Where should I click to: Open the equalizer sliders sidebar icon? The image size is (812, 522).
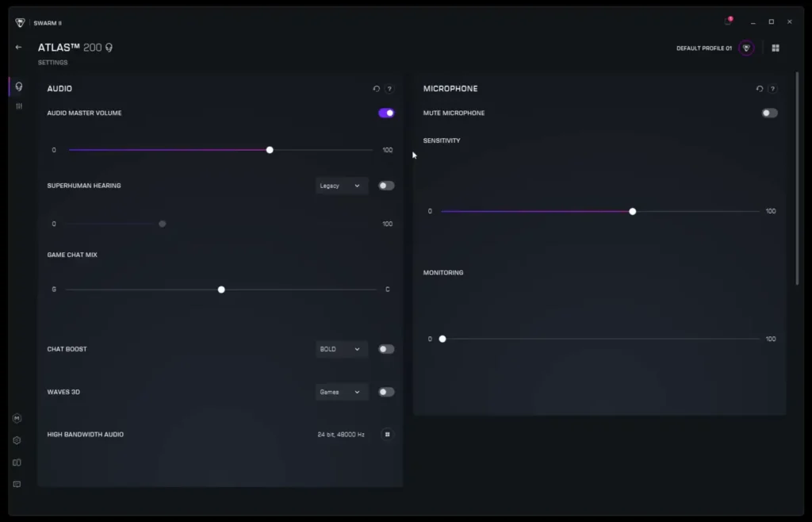click(x=19, y=106)
